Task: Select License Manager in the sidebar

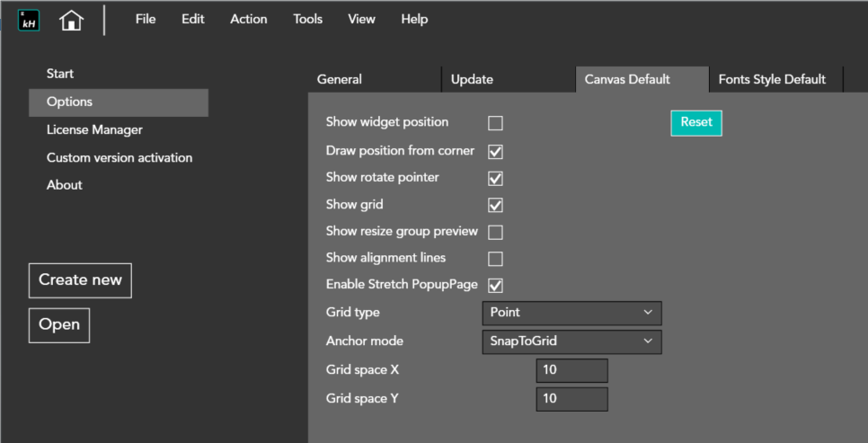Action: coord(94,129)
